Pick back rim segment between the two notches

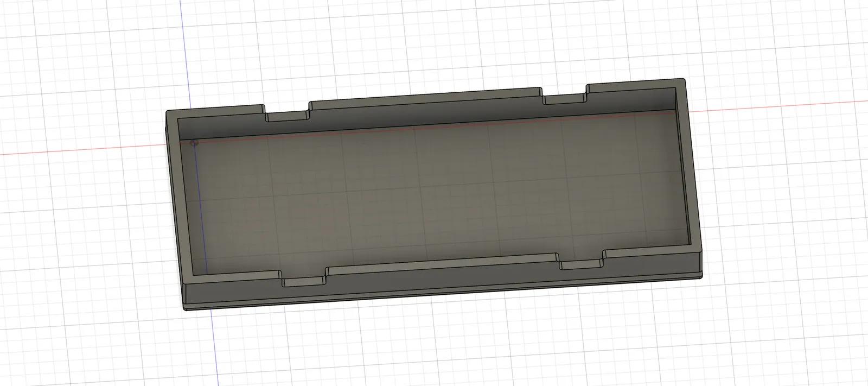click(426, 99)
